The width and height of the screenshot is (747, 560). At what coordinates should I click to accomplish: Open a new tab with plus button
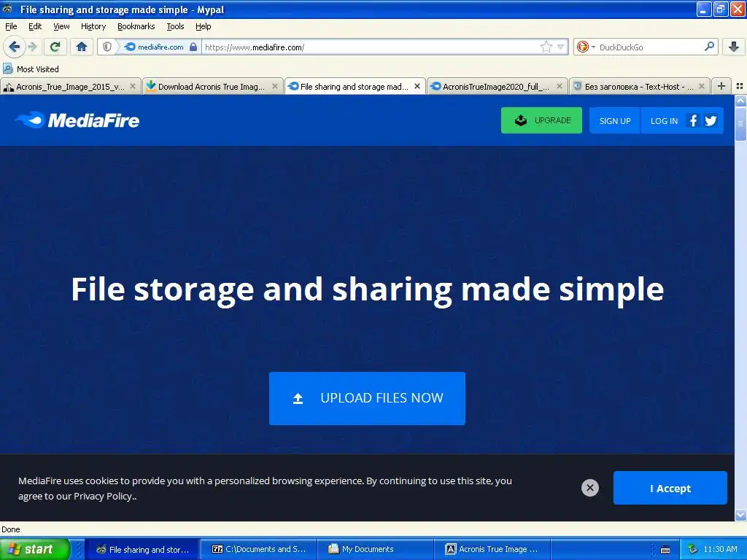(721, 86)
